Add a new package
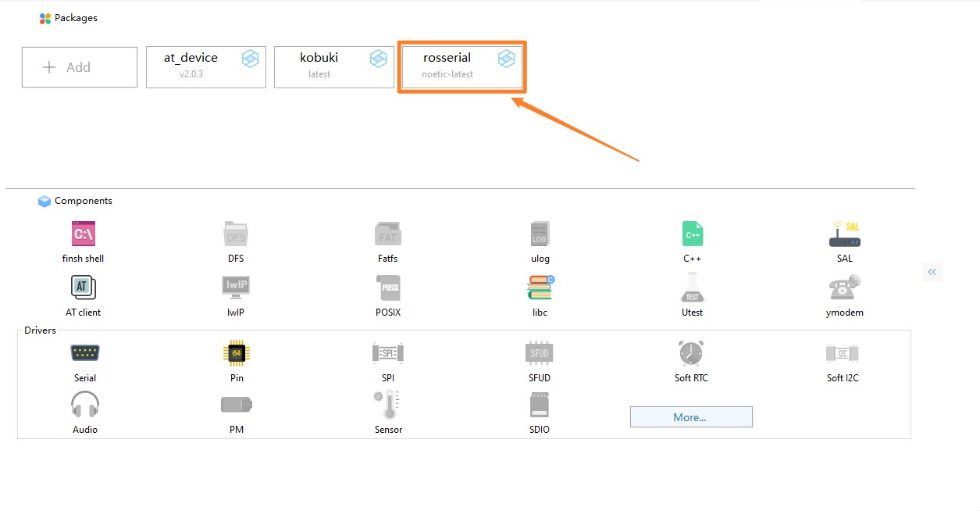 point(80,67)
